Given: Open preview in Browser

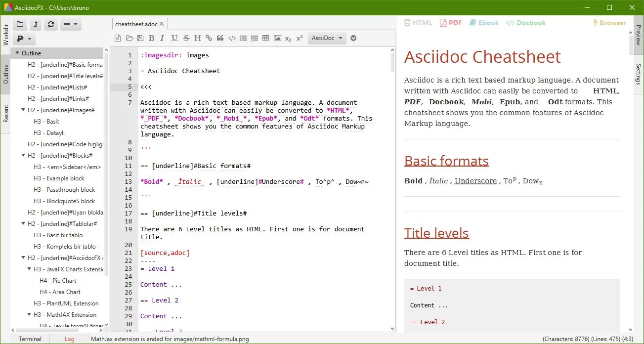Looking at the screenshot, I should (609, 23).
